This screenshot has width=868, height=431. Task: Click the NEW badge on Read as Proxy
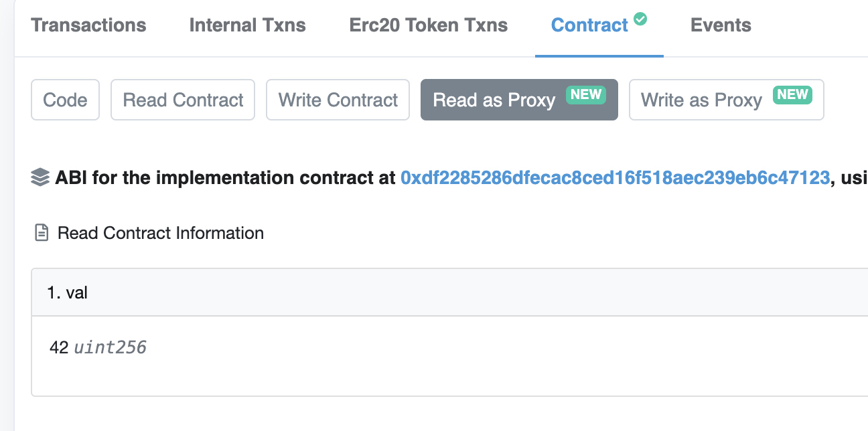(x=586, y=94)
